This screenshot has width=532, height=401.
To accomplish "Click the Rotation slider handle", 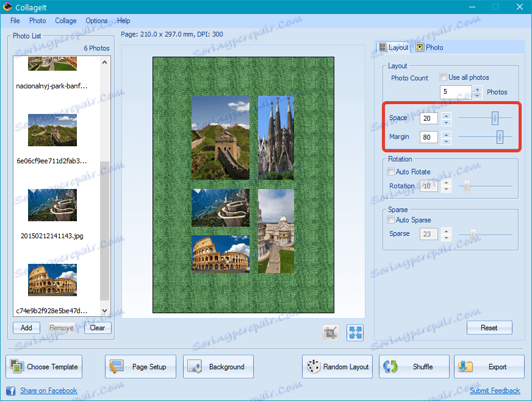I will (x=467, y=186).
